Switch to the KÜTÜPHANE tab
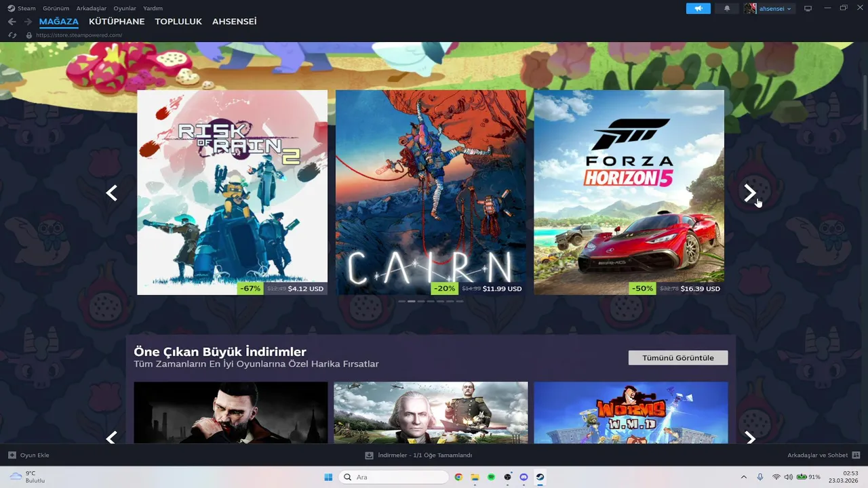This screenshot has height=488, width=868. click(x=117, y=22)
